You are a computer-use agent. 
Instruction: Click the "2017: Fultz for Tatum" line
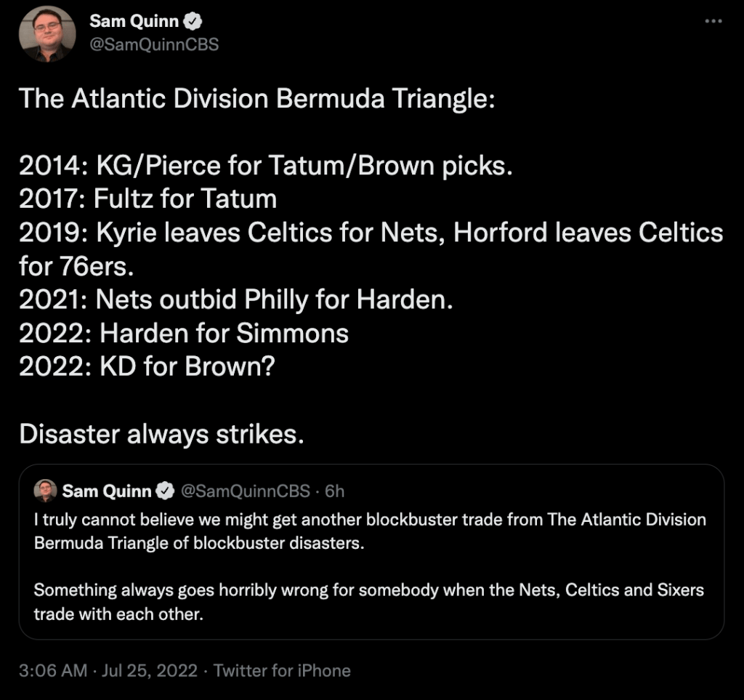148,198
